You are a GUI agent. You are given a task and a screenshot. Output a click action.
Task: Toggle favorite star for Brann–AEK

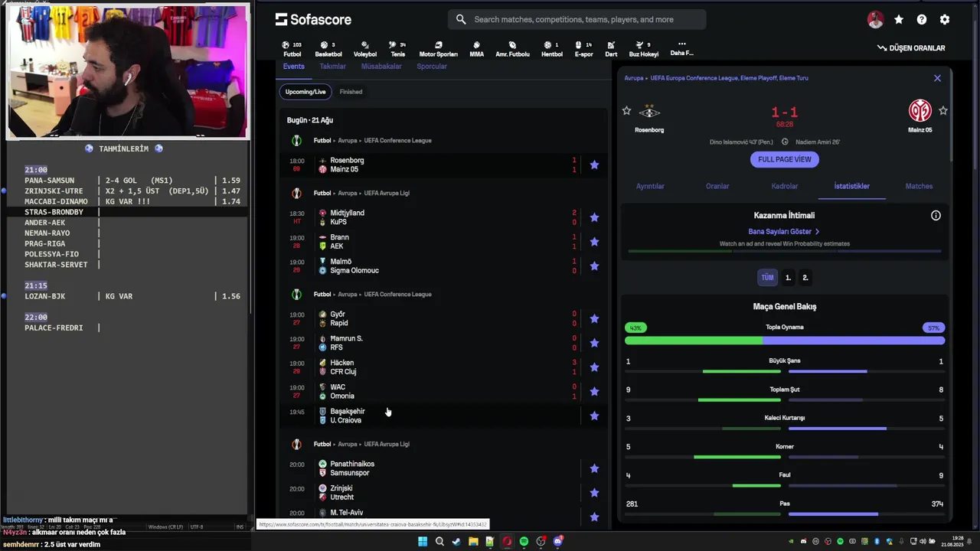coord(594,242)
